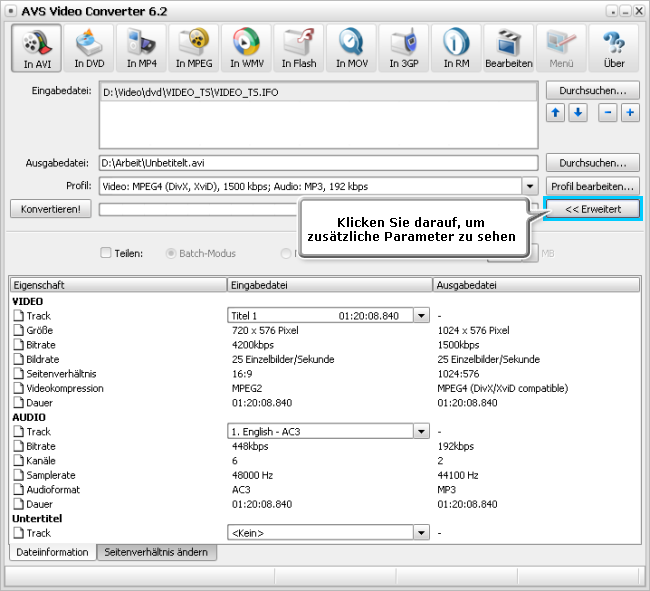The image size is (650, 591).
Task: Select the Kanäle property row
Action: pyautogui.click(x=325, y=460)
